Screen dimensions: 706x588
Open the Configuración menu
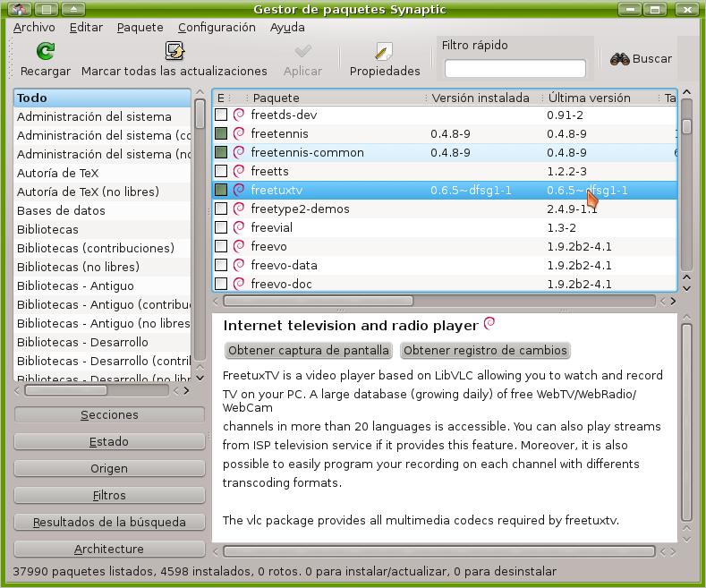point(217,28)
